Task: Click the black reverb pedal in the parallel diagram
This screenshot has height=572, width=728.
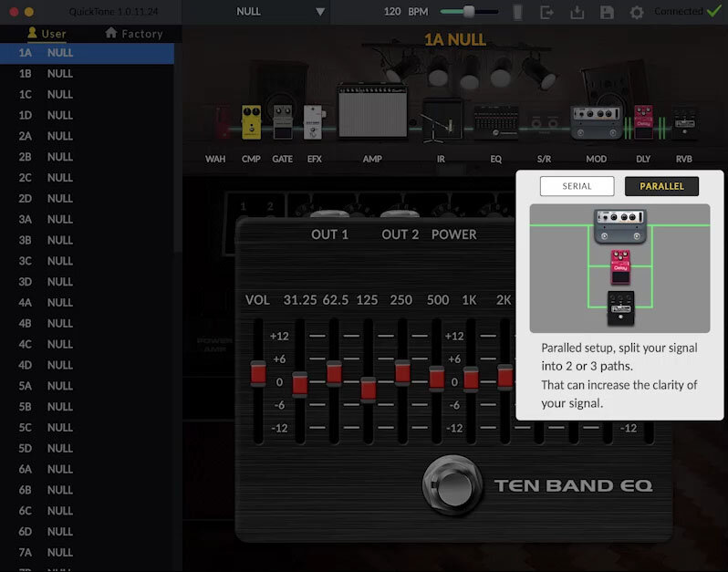Action: (620, 307)
